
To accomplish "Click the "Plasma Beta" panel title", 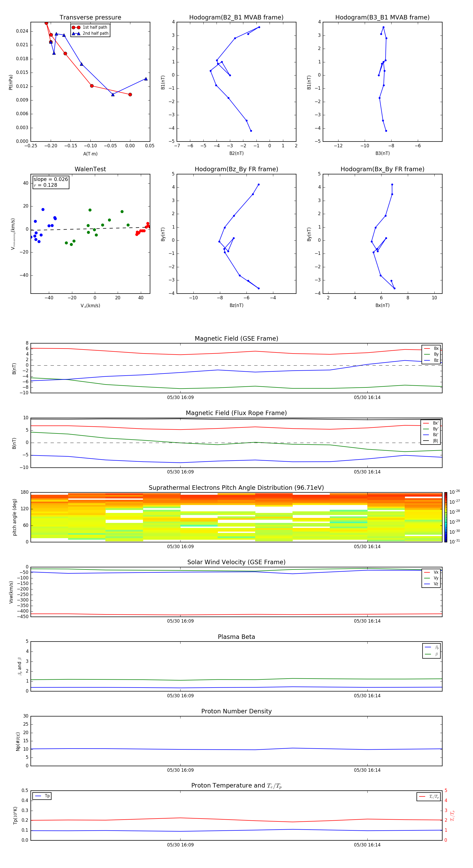I will tap(236, 637).
